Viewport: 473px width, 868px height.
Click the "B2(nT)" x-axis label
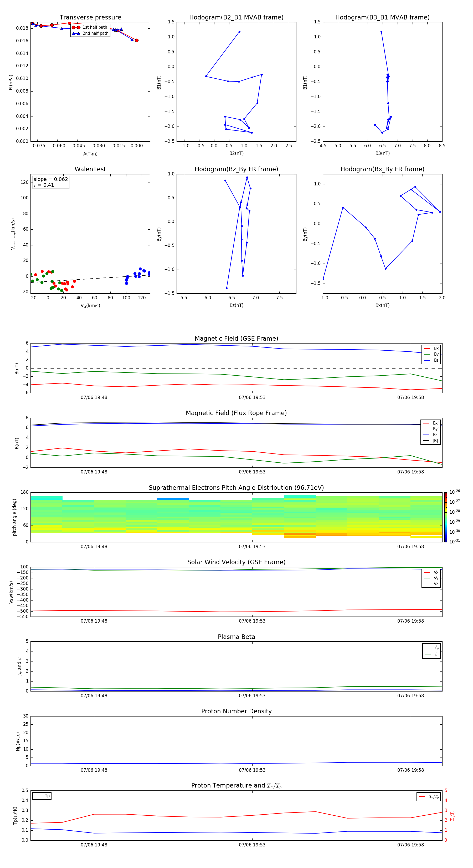click(236, 153)
